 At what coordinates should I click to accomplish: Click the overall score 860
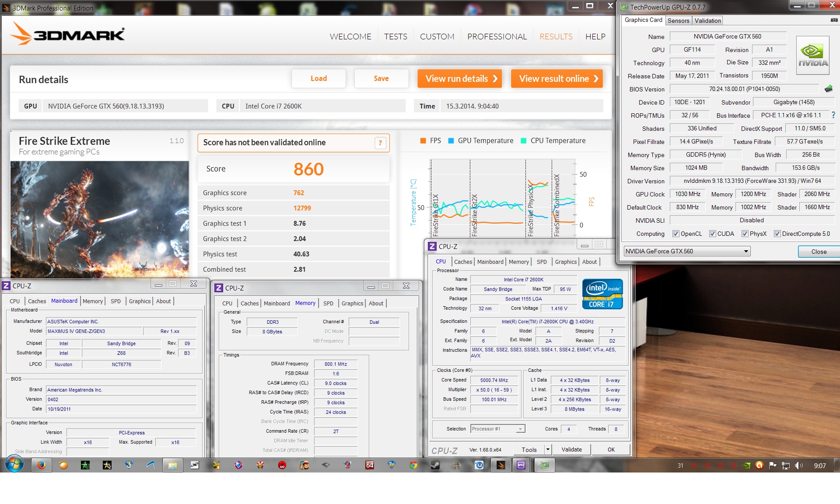308,169
